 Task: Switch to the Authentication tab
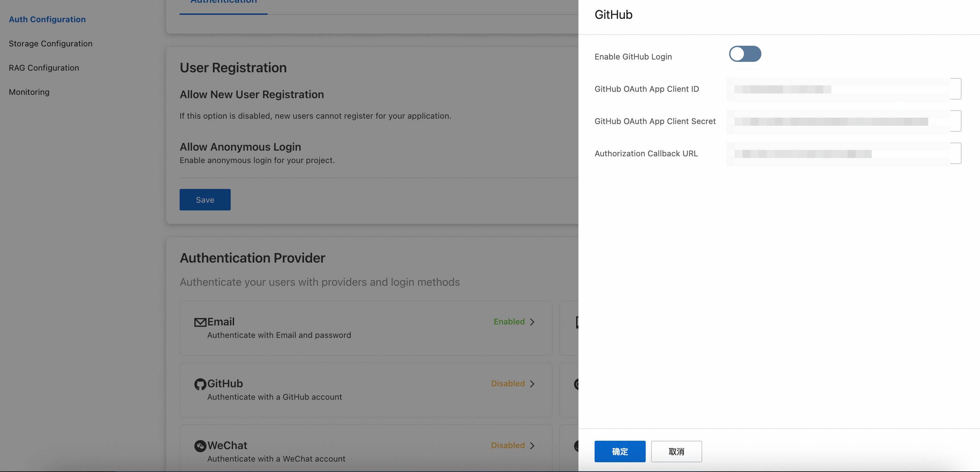coord(223,3)
